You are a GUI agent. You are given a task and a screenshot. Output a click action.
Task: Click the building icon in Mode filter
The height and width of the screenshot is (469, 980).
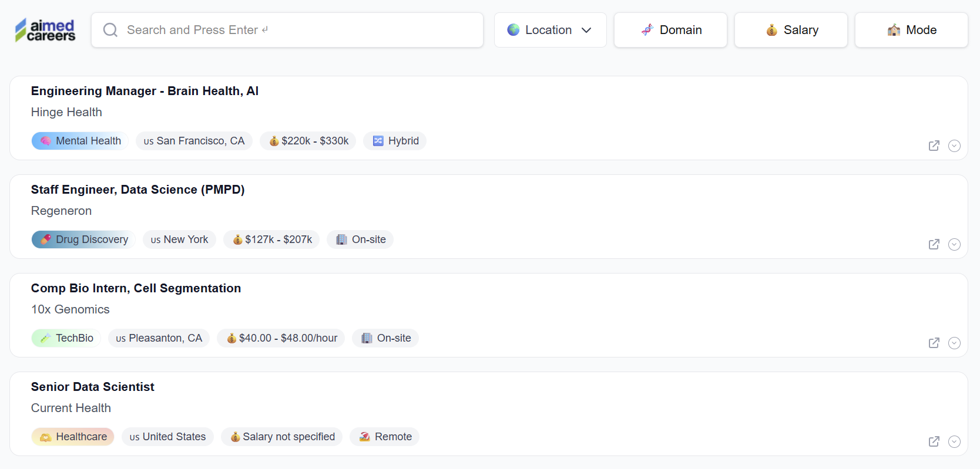(x=894, y=30)
